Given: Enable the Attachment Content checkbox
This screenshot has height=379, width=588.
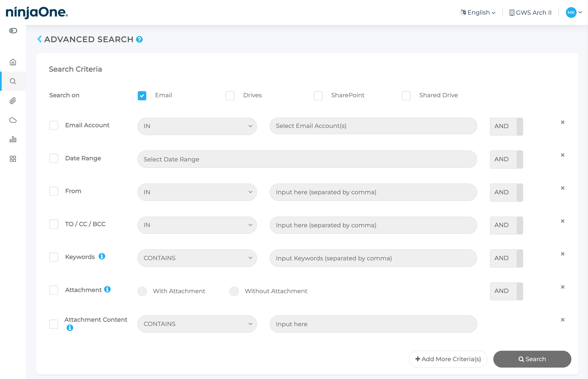Looking at the screenshot, I should [x=54, y=324].
